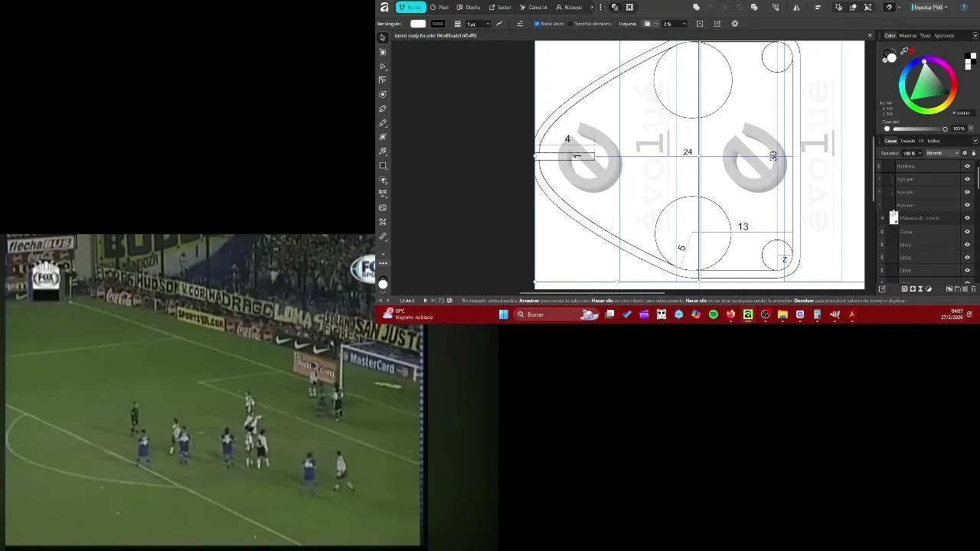Toggle visibility of the third Agrupar layer
980x551 pixels.
(x=967, y=205)
